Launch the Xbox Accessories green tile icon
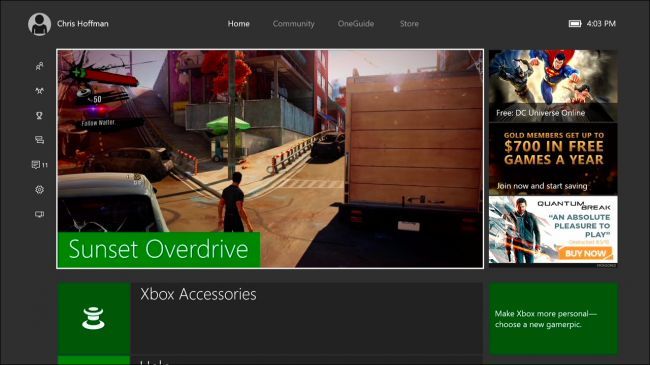Image resolution: width=650 pixels, height=365 pixels. click(94, 318)
